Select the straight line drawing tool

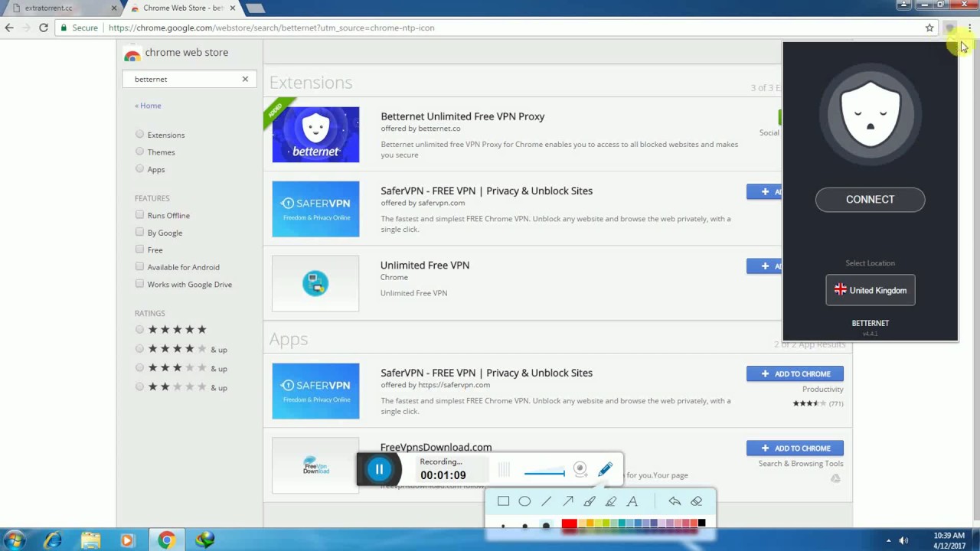546,501
